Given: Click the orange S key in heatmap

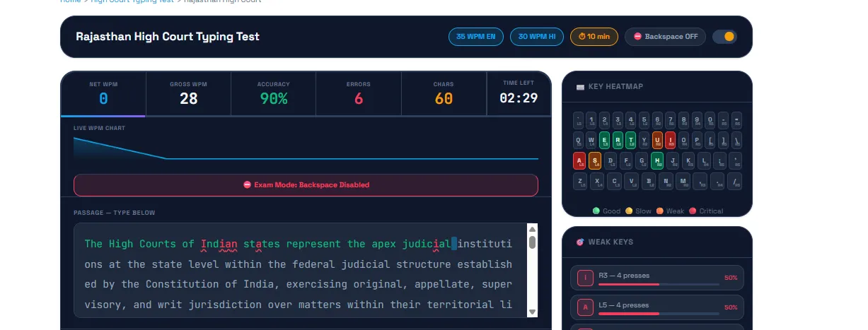Looking at the screenshot, I should [x=595, y=161].
